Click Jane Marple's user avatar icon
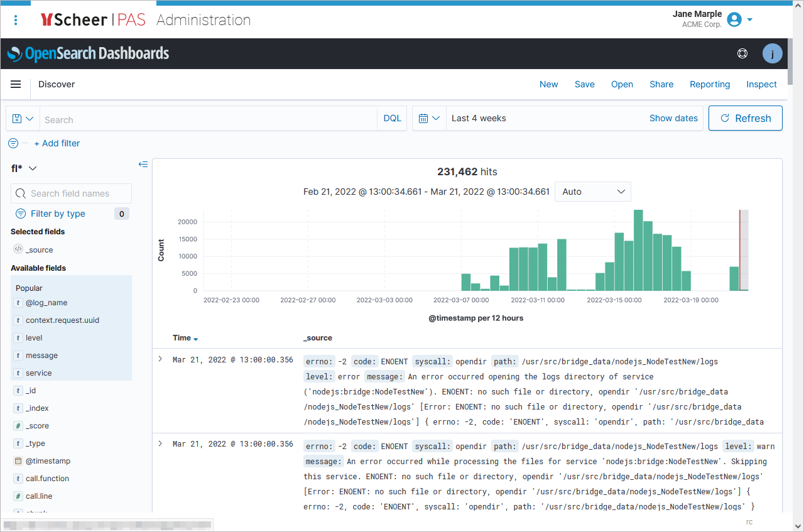This screenshot has height=532, width=804. click(x=734, y=19)
